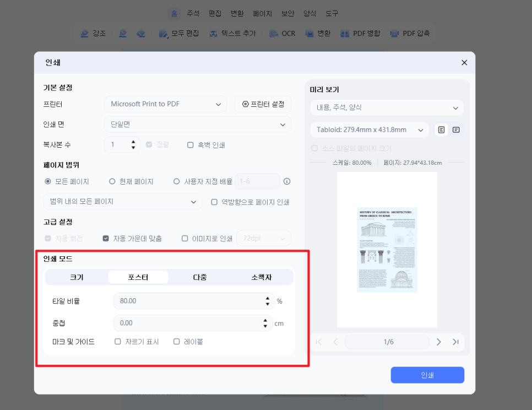Viewport: 532px width, 410px height.
Task: Open the Comment (주석) menu tab
Action: point(193,14)
